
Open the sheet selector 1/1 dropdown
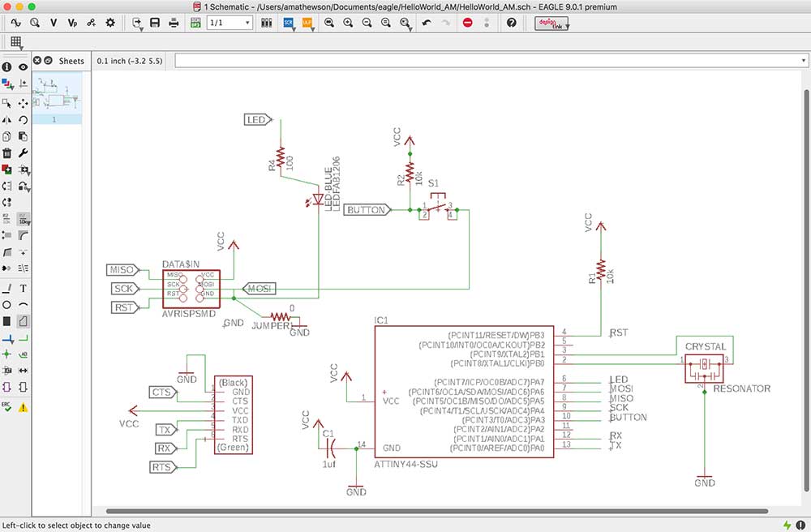(229, 23)
